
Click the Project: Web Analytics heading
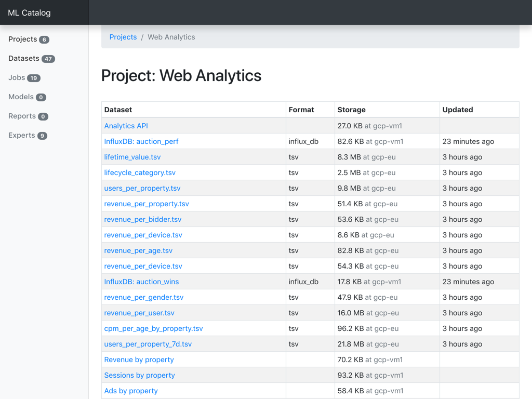(x=181, y=75)
